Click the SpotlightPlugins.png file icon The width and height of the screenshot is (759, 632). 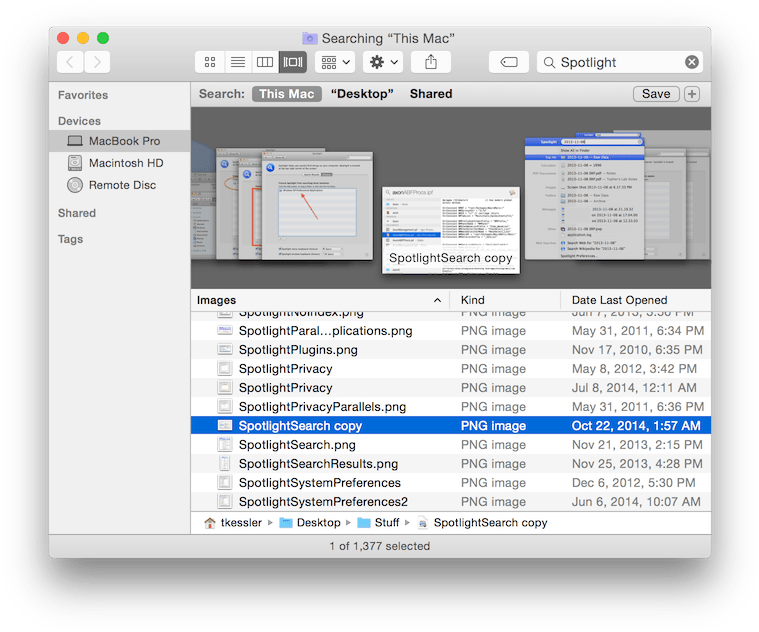coord(225,349)
